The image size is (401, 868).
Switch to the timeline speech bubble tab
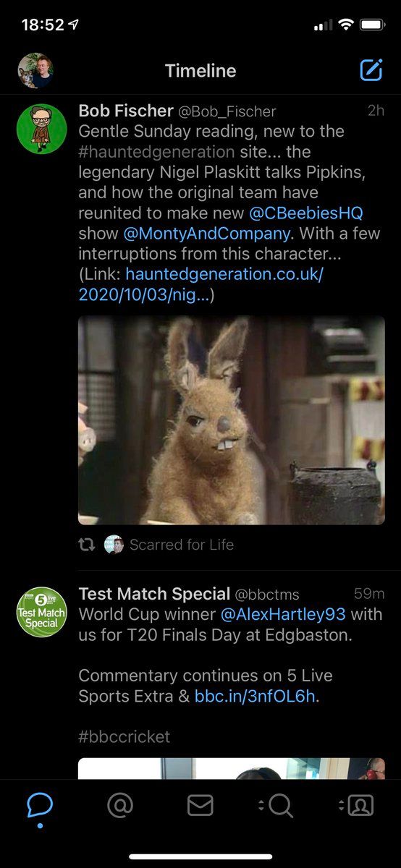(x=40, y=804)
